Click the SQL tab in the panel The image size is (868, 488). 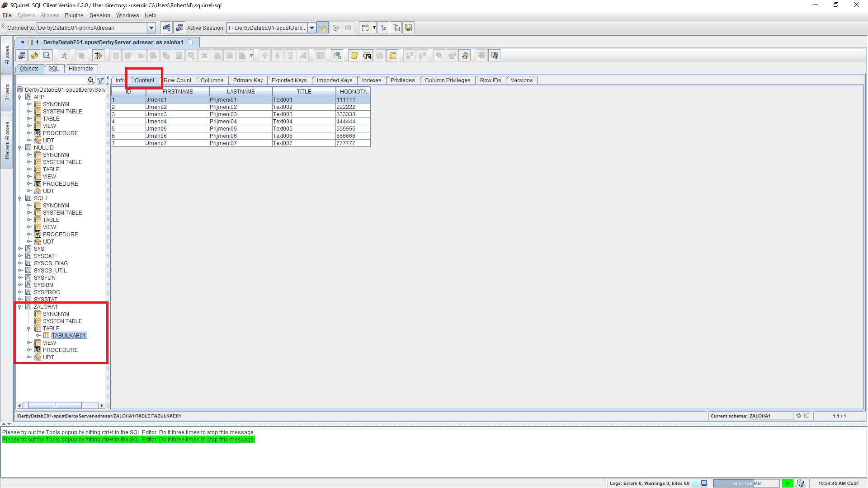tap(54, 68)
